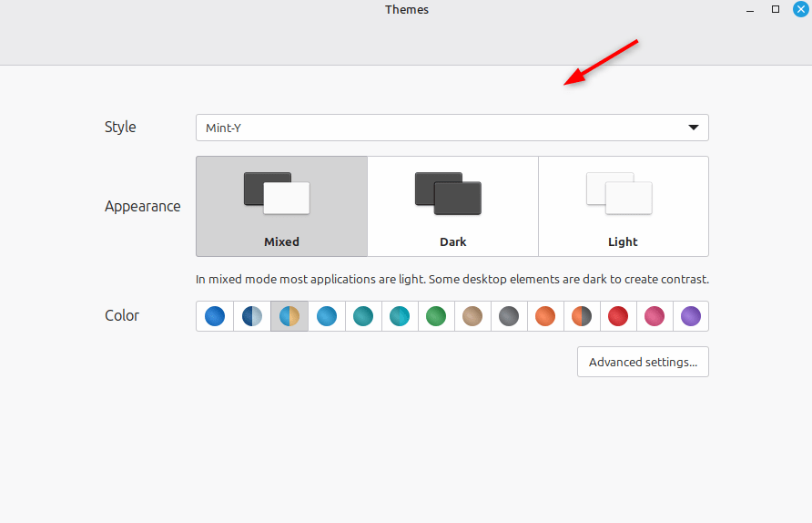Open the Style dropdown showing Mint-Y
The height and width of the screenshot is (523, 812).
coord(452,128)
